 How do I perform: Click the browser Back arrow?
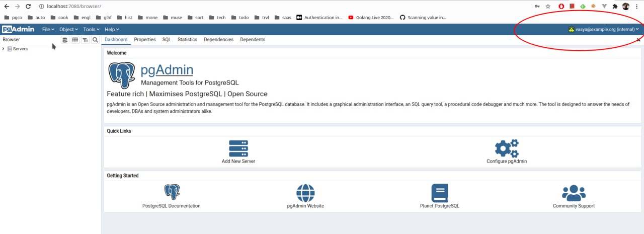tap(7, 7)
